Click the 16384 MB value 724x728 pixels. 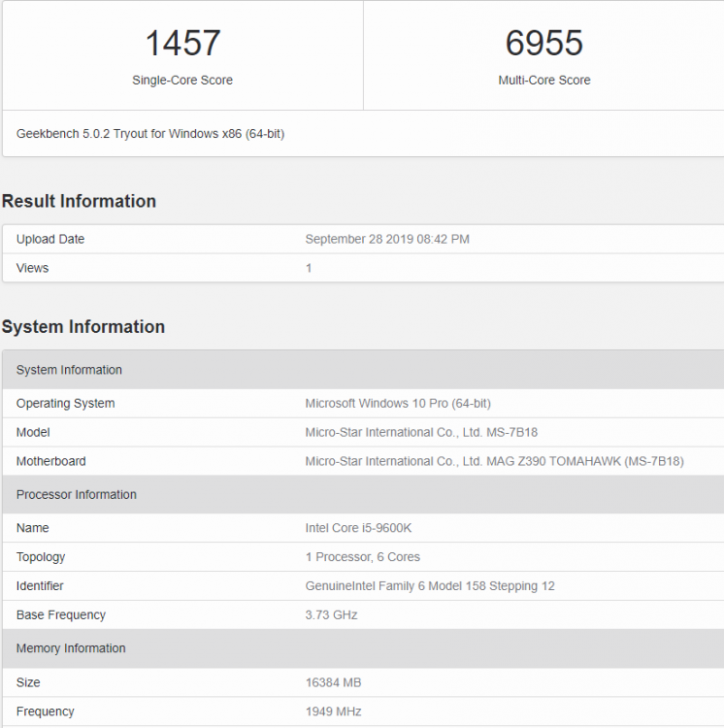click(x=333, y=682)
